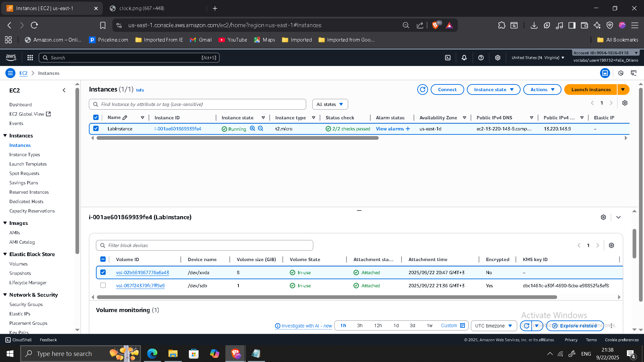Open the AWS CloudShell icon in top bar
The height and width of the screenshot is (362, 644).
448,58
